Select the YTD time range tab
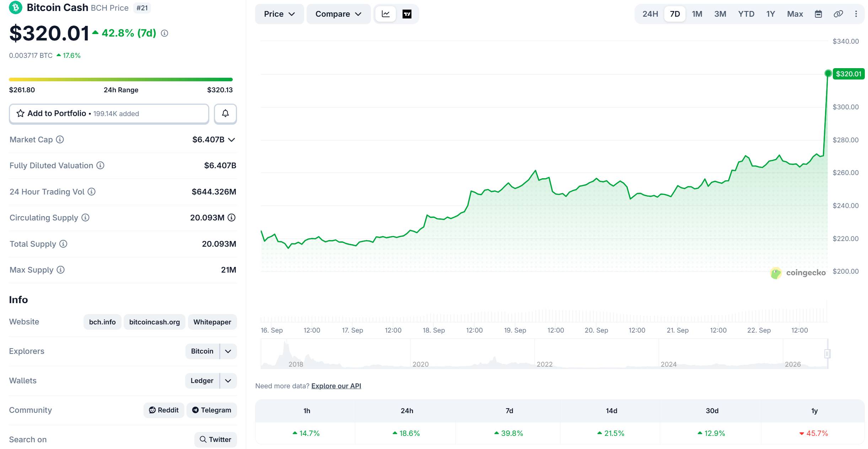The image size is (868, 449). (x=746, y=14)
